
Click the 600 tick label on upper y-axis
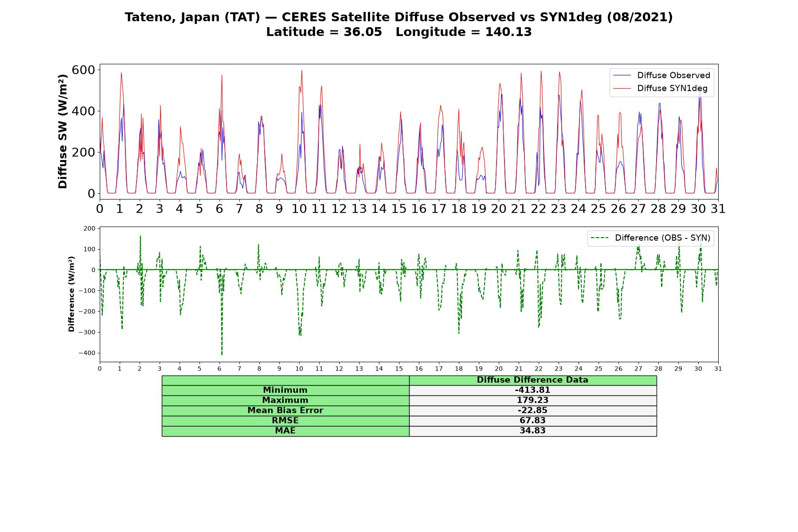click(x=83, y=70)
